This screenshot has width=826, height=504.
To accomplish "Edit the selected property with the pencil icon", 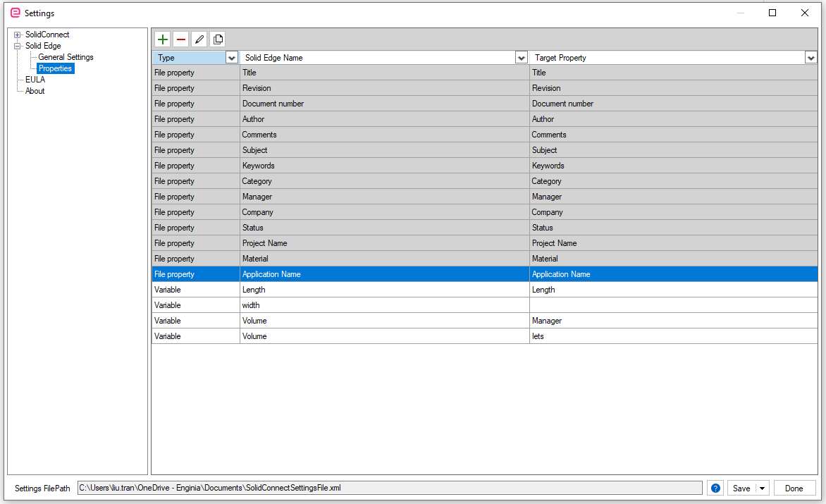I will point(199,39).
